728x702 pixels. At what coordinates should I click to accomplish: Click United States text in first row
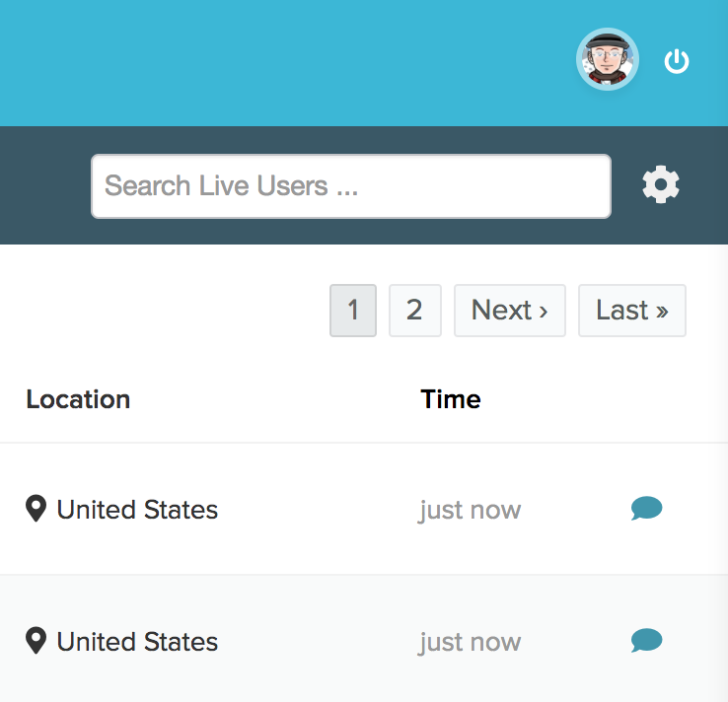click(137, 510)
